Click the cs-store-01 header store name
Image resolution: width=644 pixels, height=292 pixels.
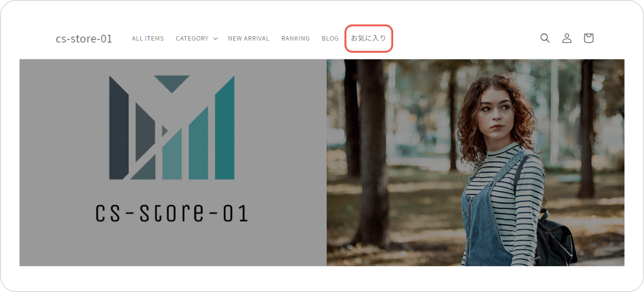[x=84, y=39]
